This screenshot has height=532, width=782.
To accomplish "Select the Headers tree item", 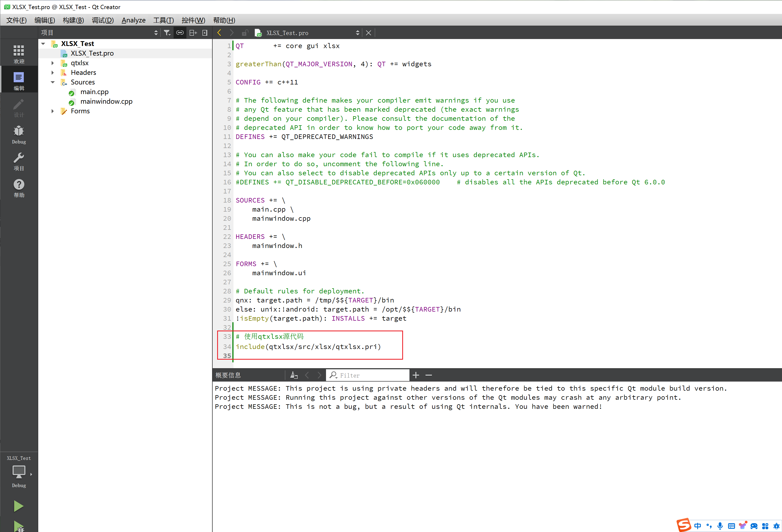I will 83,73.
